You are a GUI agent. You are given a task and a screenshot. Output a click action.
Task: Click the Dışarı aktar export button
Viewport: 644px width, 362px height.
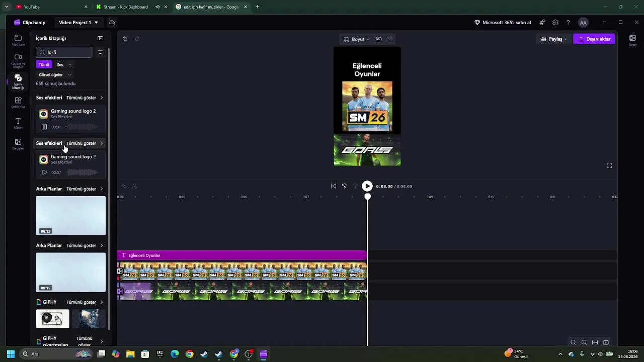(594, 39)
